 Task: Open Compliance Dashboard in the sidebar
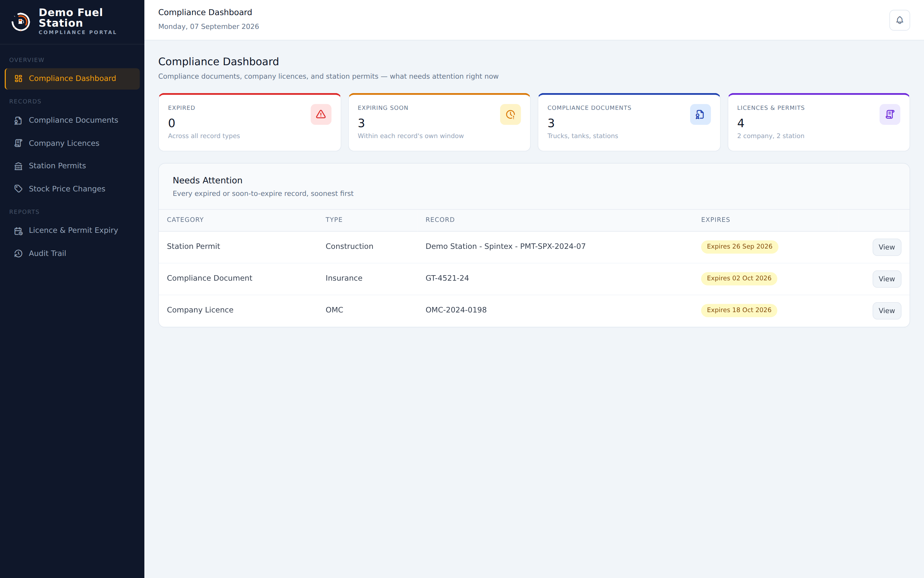pos(72,79)
